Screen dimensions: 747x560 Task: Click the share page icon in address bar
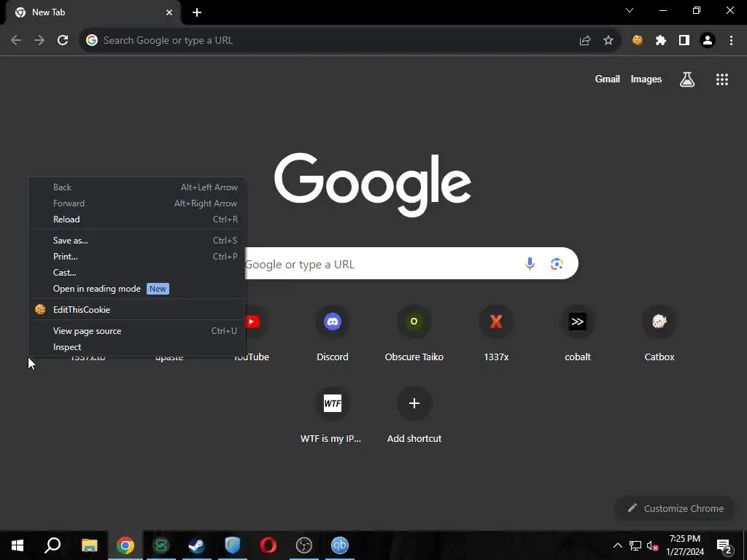pos(585,41)
